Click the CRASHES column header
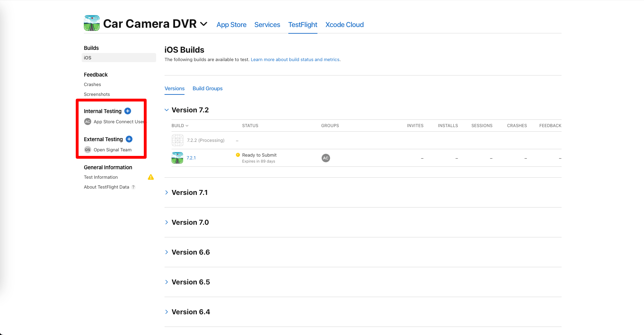Viewport: 644px width, 335px height. 517,126
